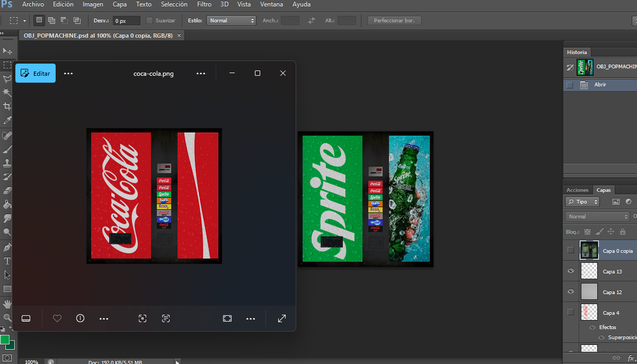The width and height of the screenshot is (637, 364).
Task: Select the Paint Bucket tool
Action: [x=7, y=205]
